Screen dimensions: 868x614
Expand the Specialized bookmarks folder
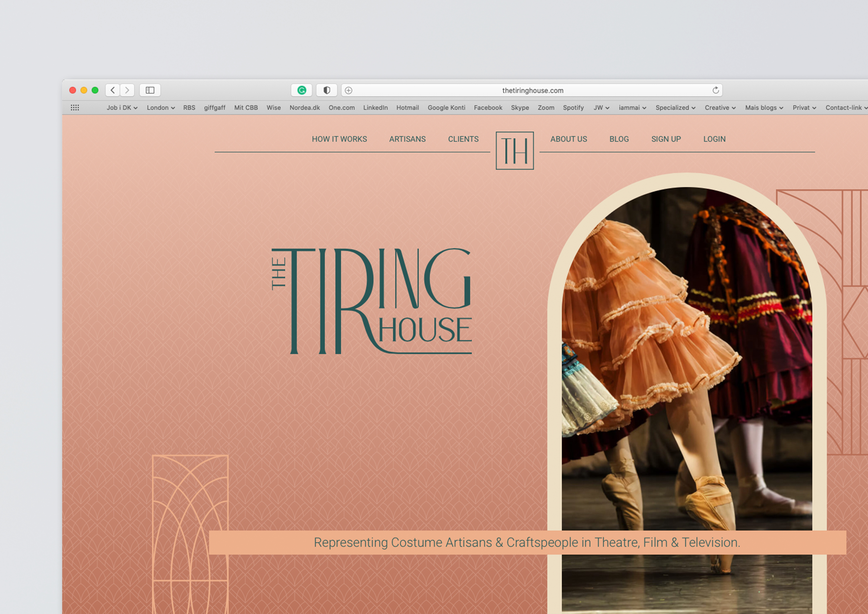click(x=675, y=108)
